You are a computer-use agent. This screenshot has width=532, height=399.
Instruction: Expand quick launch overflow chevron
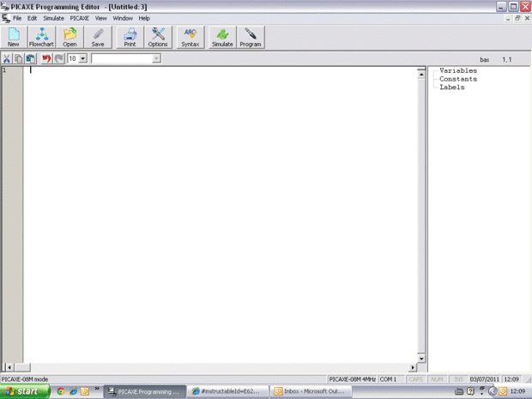[x=97, y=389]
